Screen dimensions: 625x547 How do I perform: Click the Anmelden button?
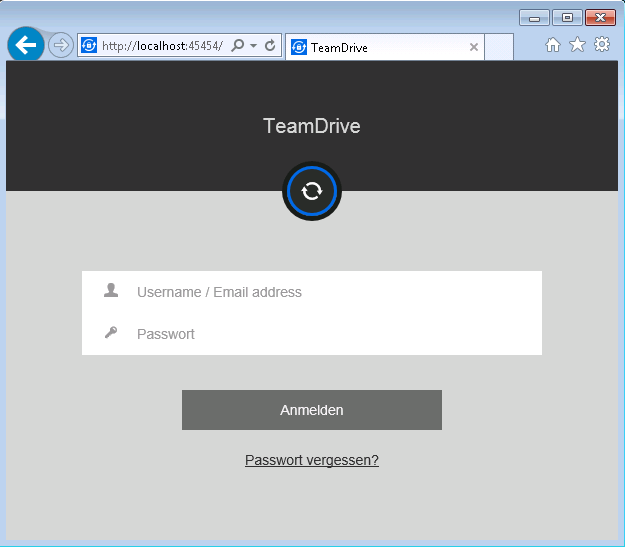312,410
